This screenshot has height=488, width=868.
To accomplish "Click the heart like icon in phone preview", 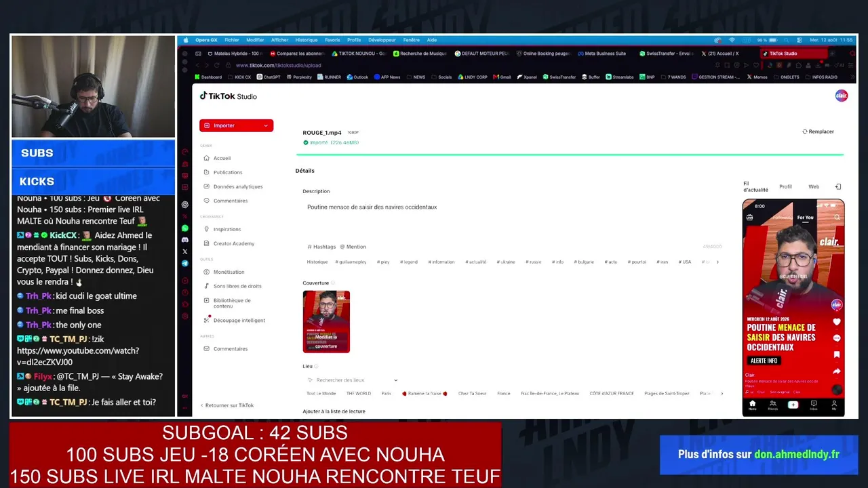I will [837, 321].
